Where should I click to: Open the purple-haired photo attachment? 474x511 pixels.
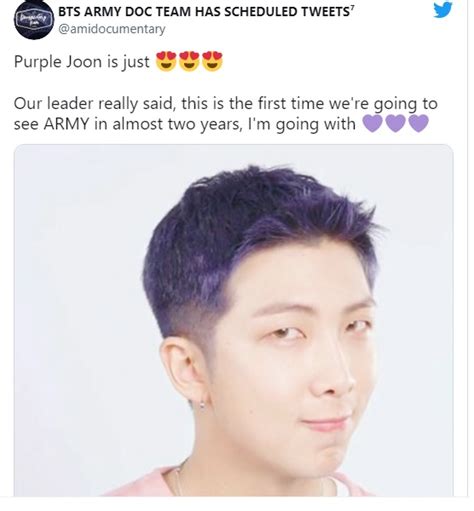pyautogui.click(x=233, y=320)
